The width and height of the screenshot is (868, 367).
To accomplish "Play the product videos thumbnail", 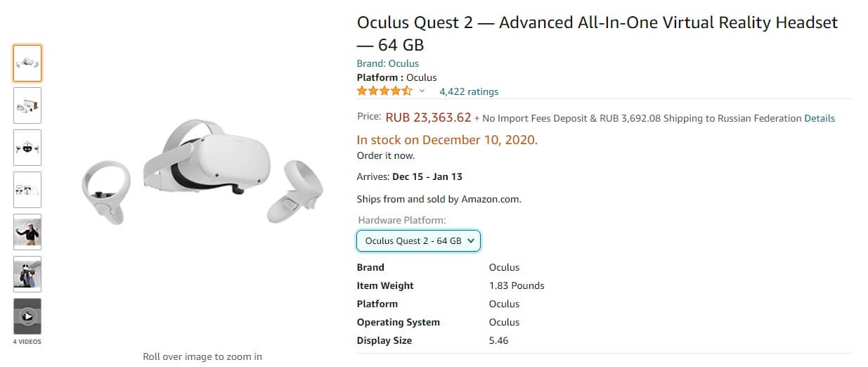I will tap(27, 316).
